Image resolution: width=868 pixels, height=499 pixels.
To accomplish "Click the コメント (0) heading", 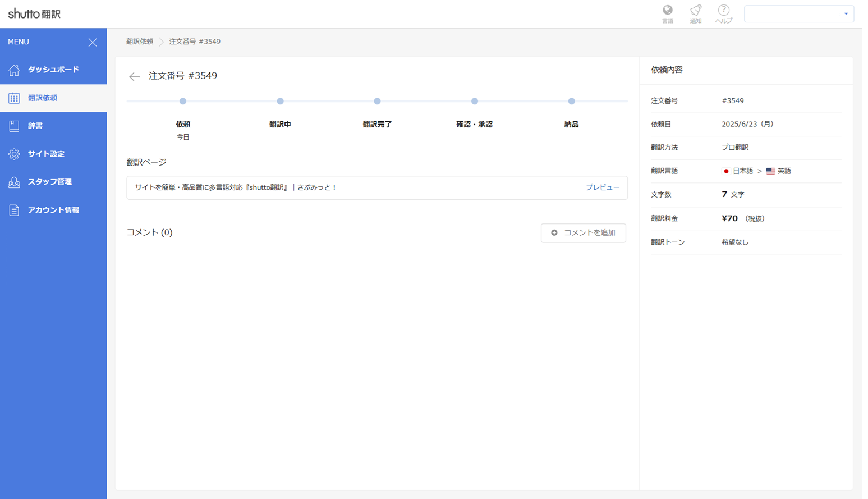I will 149,232.
